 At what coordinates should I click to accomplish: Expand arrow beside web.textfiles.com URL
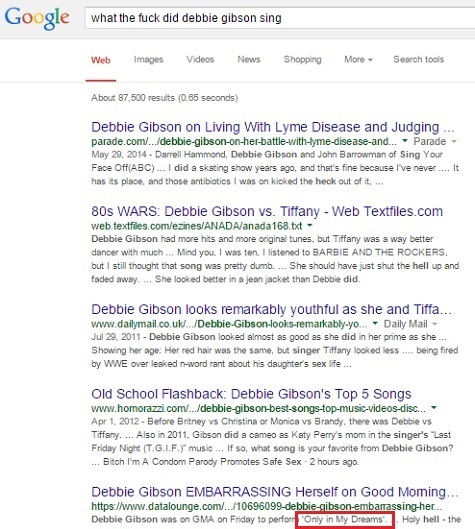(310, 225)
